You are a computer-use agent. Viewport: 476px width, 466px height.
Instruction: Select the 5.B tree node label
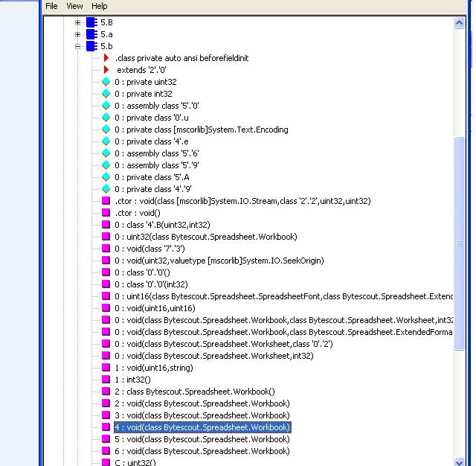(106, 22)
